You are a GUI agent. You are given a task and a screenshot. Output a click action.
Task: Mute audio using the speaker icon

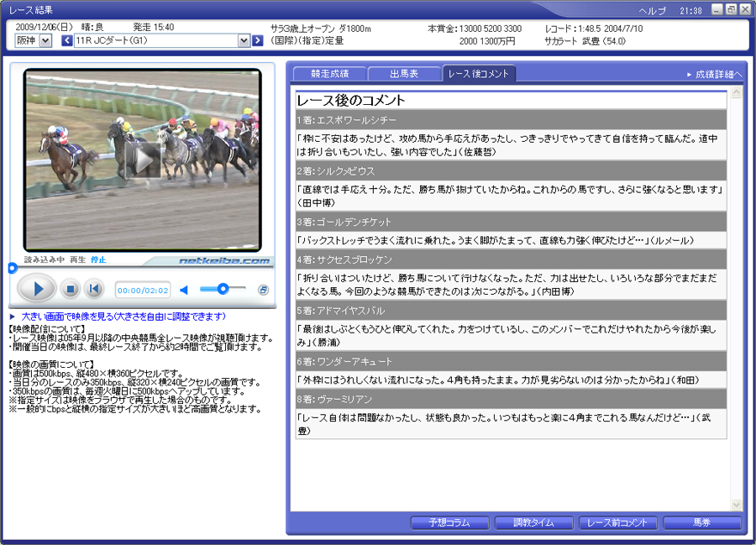point(184,290)
